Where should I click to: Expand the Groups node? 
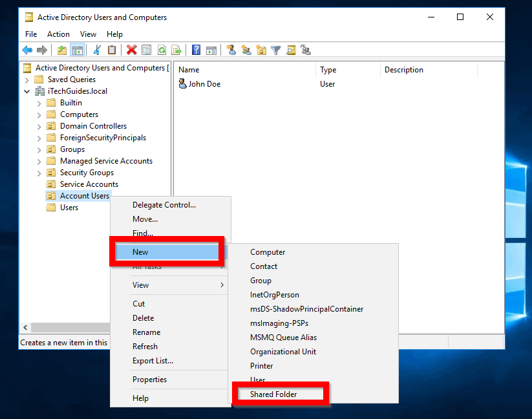(x=39, y=150)
